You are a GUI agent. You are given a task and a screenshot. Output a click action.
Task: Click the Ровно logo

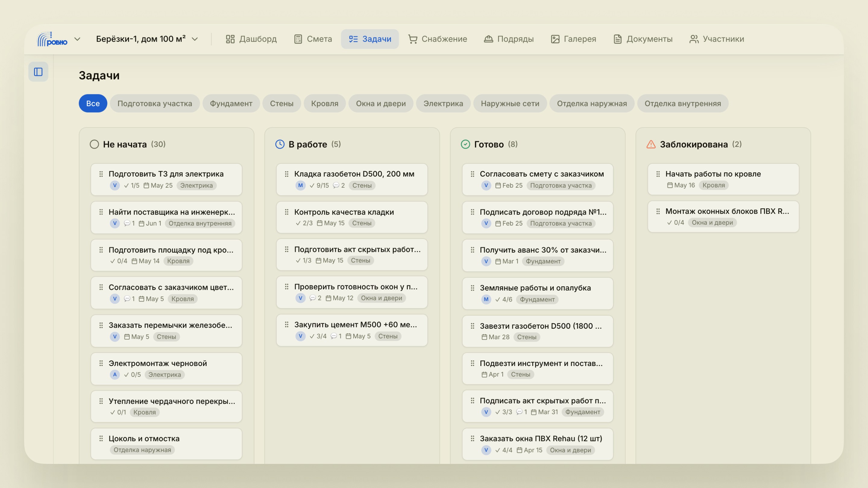coord(52,39)
